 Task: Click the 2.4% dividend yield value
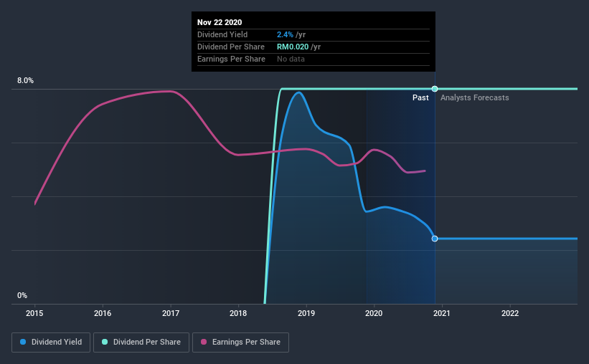point(285,34)
